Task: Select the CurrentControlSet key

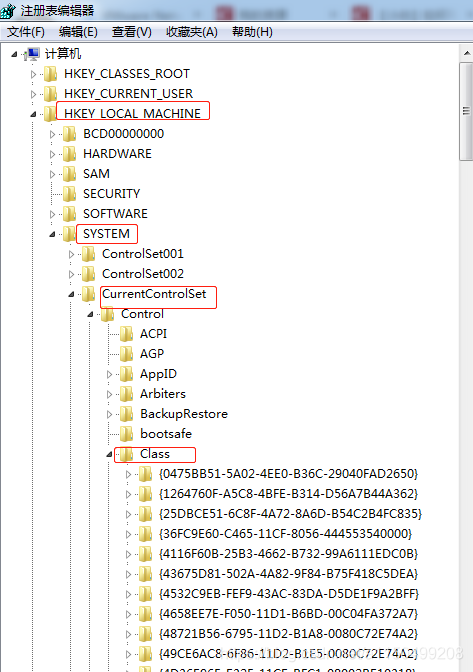Action: (x=154, y=294)
